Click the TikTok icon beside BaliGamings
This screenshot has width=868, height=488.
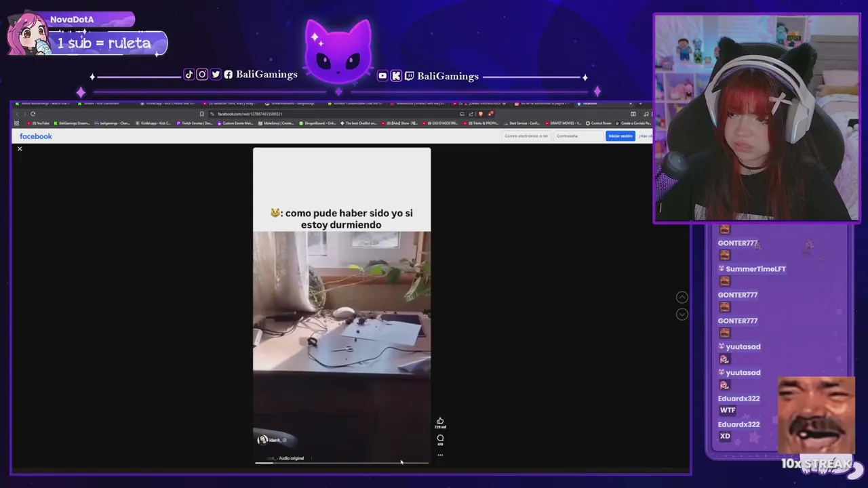click(x=189, y=75)
